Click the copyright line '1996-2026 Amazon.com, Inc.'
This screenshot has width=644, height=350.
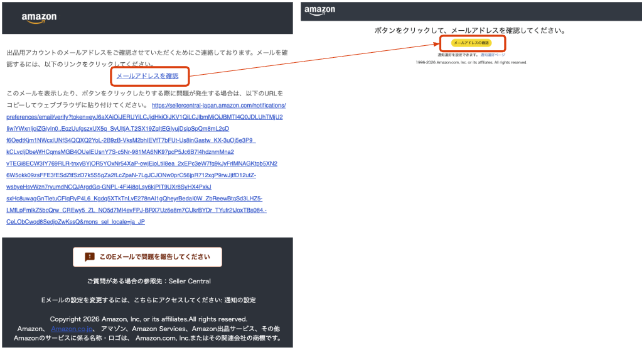pos(471,62)
